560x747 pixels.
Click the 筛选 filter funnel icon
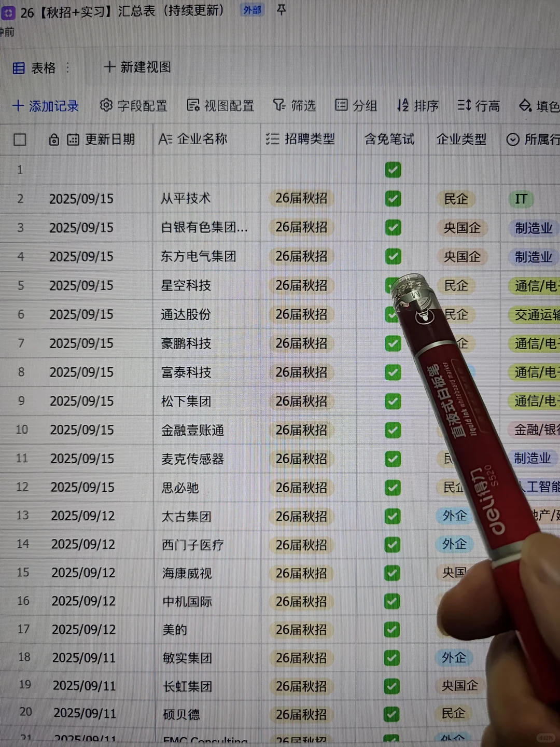278,105
